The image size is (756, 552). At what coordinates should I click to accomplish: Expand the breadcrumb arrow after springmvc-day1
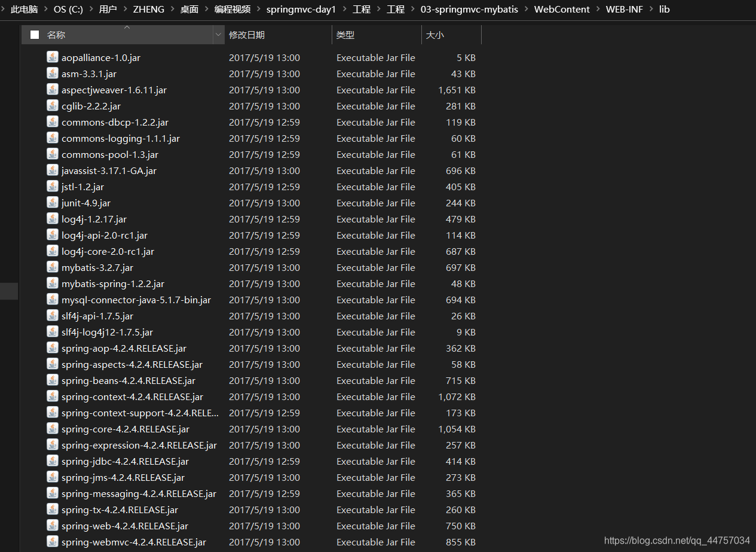(x=344, y=9)
